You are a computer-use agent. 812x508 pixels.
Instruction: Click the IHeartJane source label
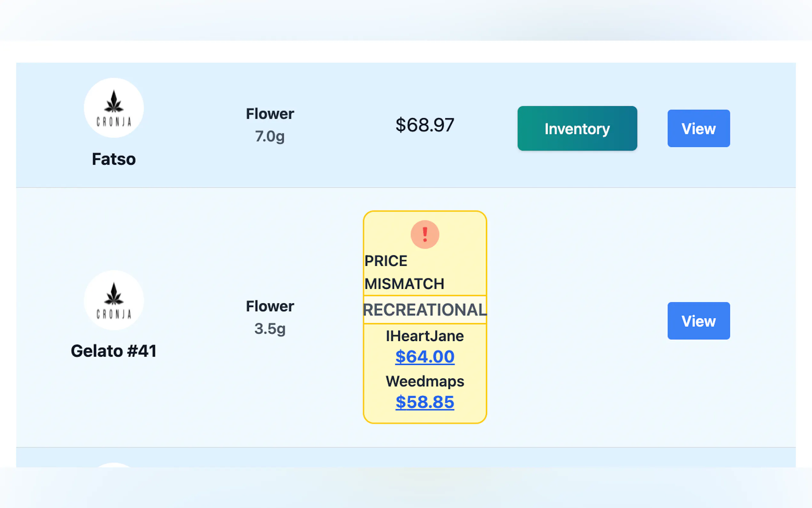click(x=425, y=336)
